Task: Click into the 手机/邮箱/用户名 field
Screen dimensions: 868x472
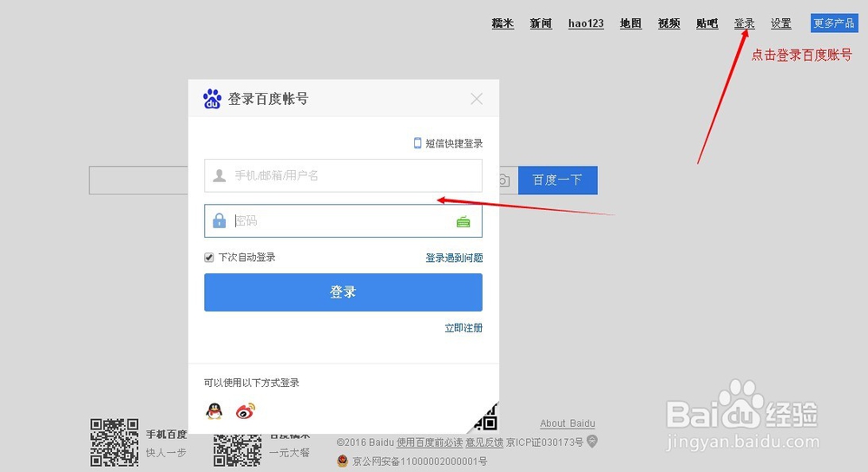Action: coord(343,175)
